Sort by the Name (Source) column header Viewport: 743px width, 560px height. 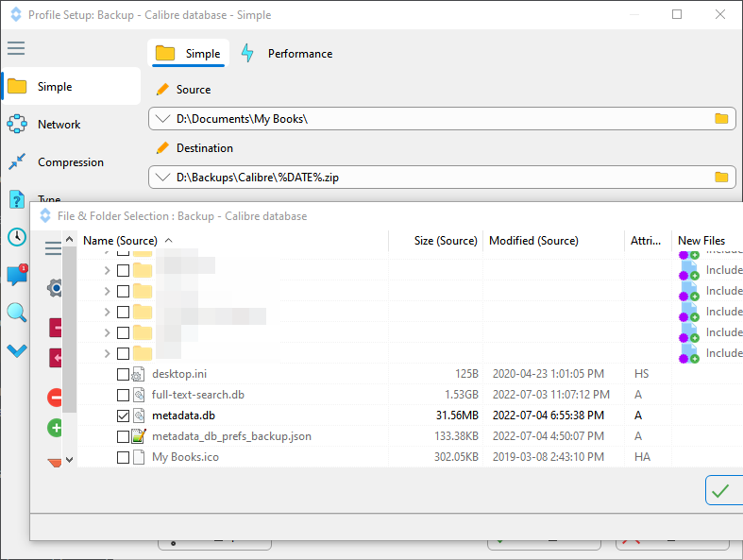pyautogui.click(x=120, y=241)
